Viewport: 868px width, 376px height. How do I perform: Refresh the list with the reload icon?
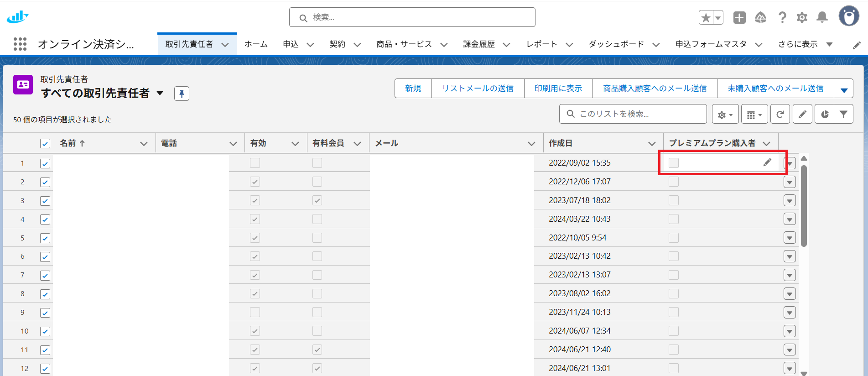tap(780, 114)
